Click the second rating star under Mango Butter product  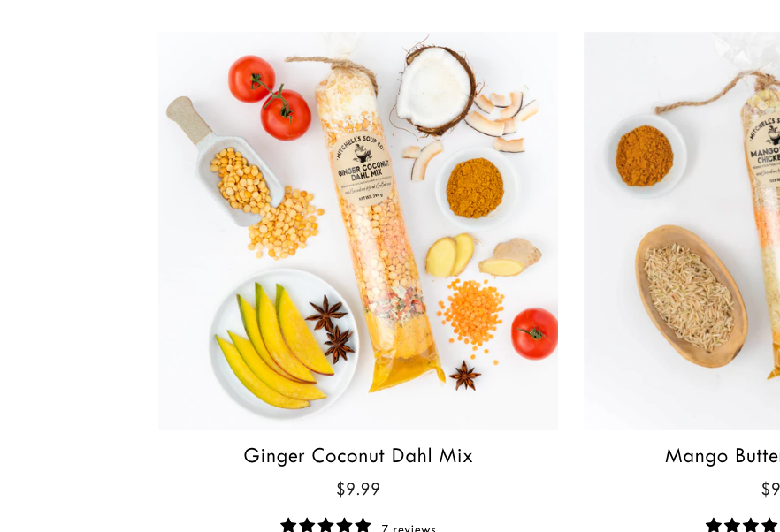(x=732, y=525)
